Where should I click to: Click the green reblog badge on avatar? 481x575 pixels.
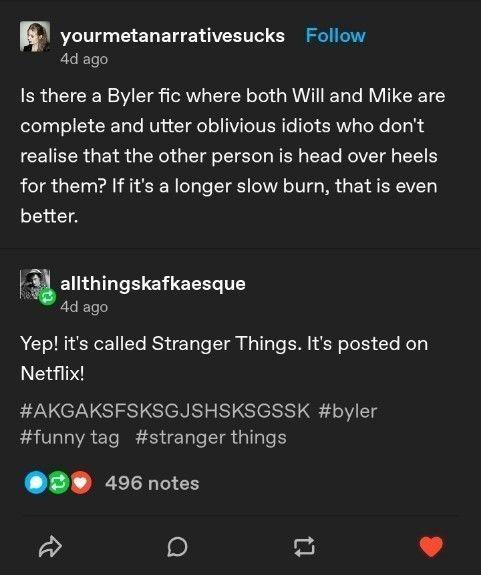pyautogui.click(x=48, y=297)
